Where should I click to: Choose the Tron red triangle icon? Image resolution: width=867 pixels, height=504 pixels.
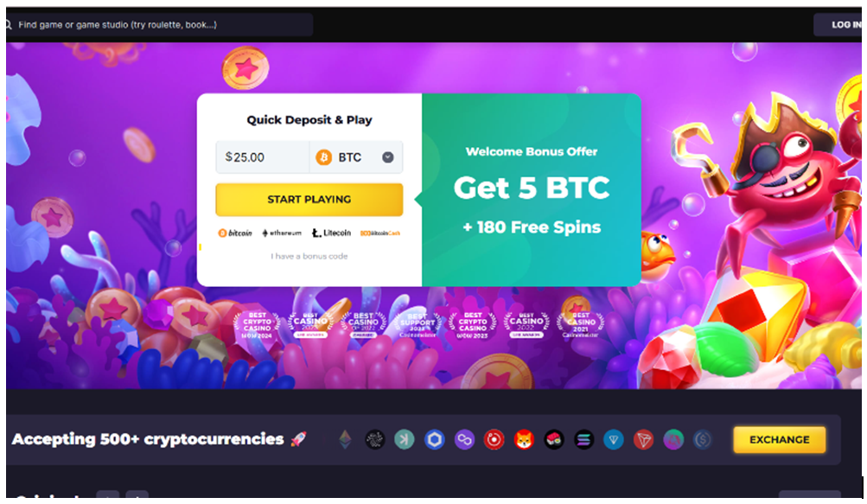[644, 440]
